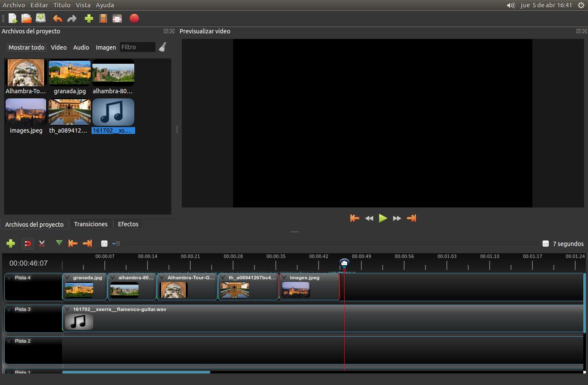Click the horizontal timeline scrollbar
Screen dimensions: 588x385
[x=136, y=372]
